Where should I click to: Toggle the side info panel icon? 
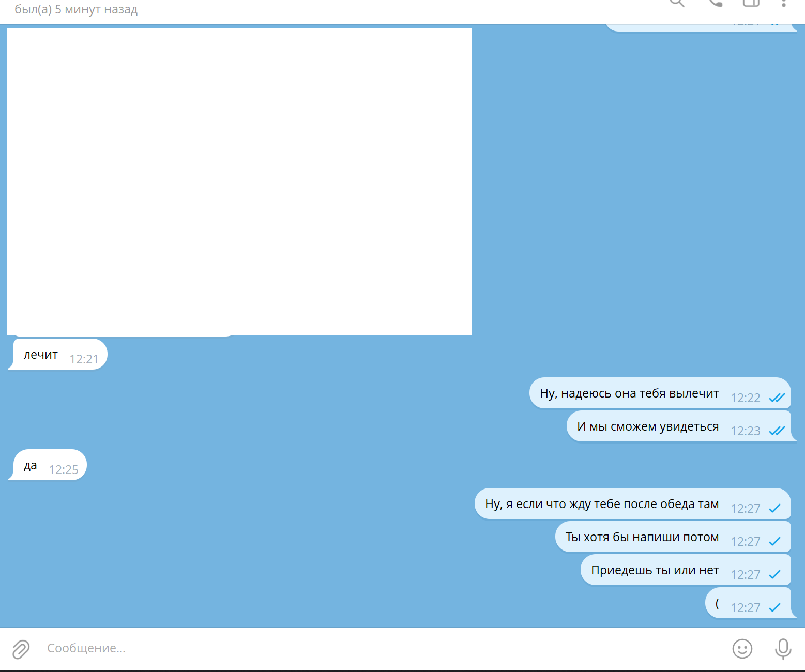[x=751, y=3]
